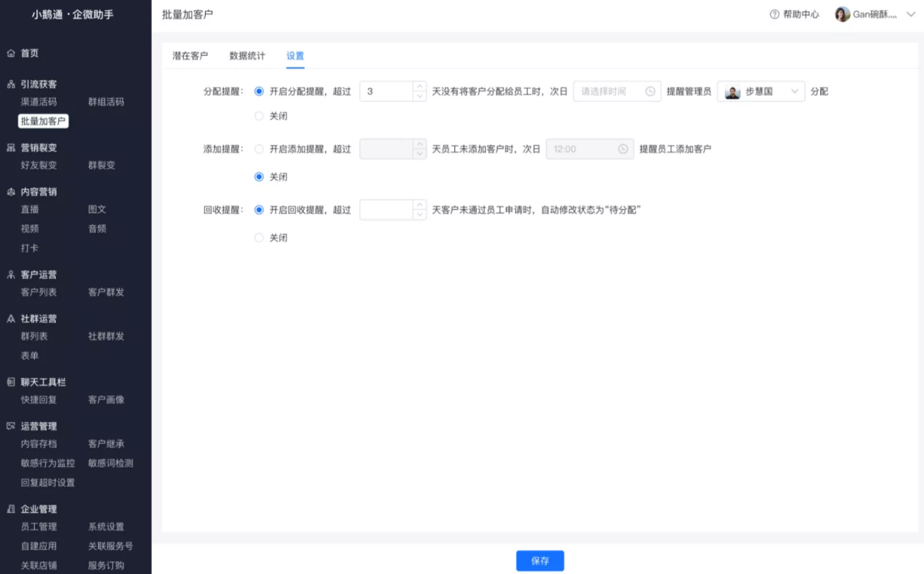This screenshot has width=924, height=574.
Task: Open 群组活码 in the sidebar
Action: [x=106, y=102]
